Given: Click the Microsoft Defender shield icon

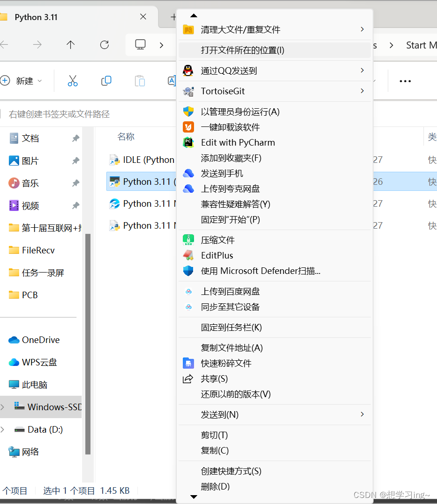Looking at the screenshot, I should click(188, 271).
